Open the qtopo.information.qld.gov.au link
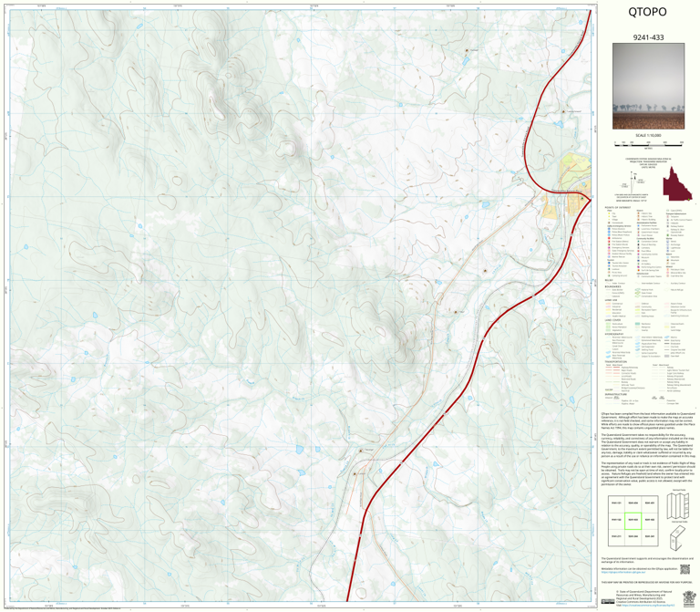 (623, 572)
